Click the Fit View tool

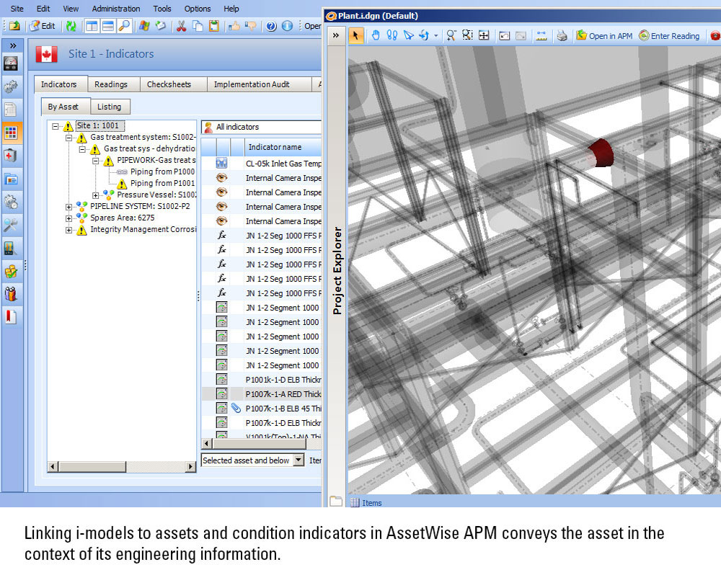pos(484,35)
